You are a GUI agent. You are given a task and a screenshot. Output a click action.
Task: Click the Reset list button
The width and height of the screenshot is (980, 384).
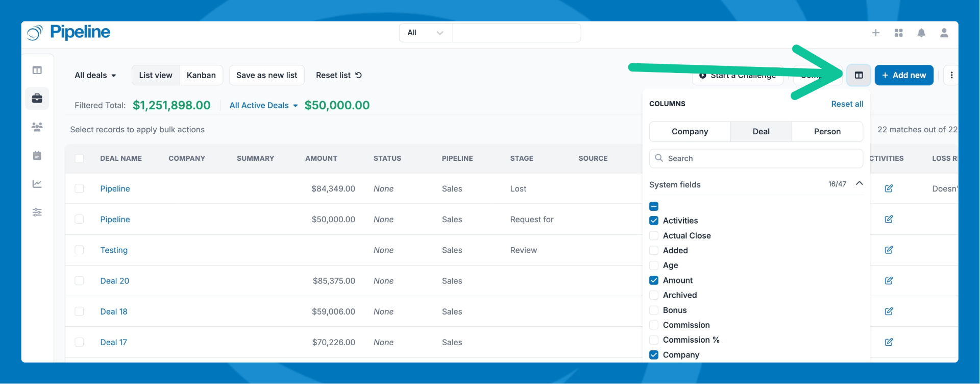[338, 75]
